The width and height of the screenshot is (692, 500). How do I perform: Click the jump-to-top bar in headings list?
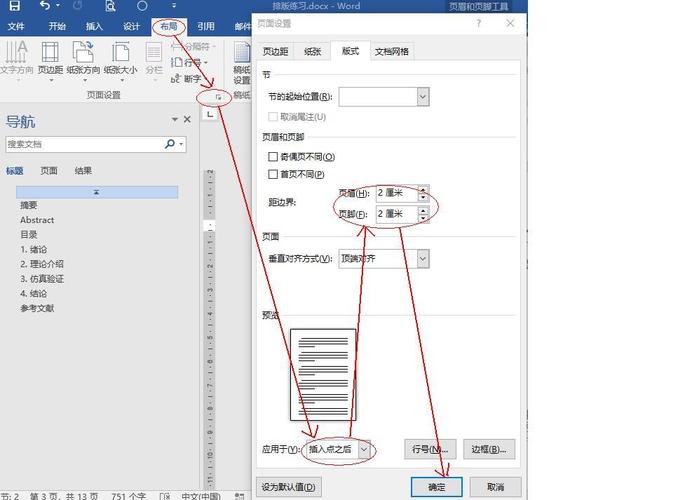[97, 192]
